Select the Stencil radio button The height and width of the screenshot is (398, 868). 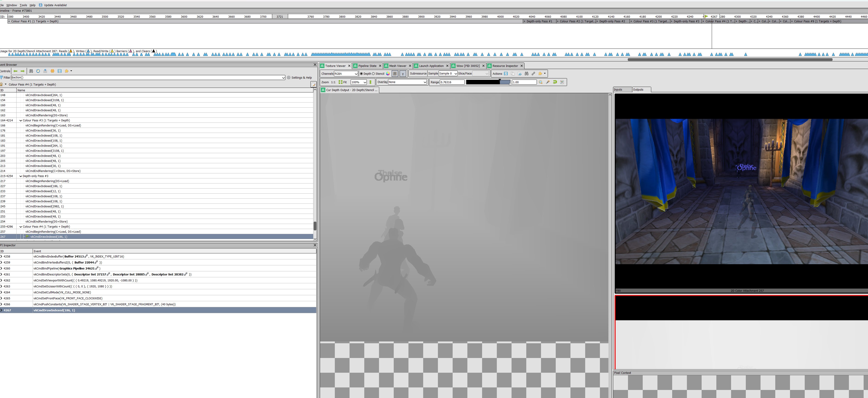pos(374,73)
